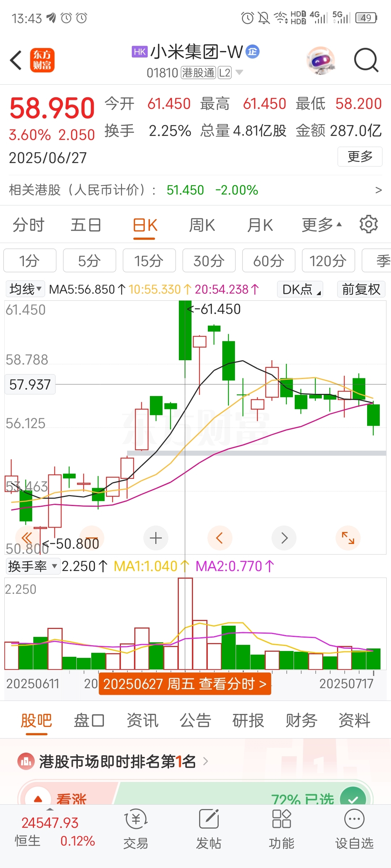Select 5分 interval button
The height and width of the screenshot is (868, 391).
click(89, 260)
